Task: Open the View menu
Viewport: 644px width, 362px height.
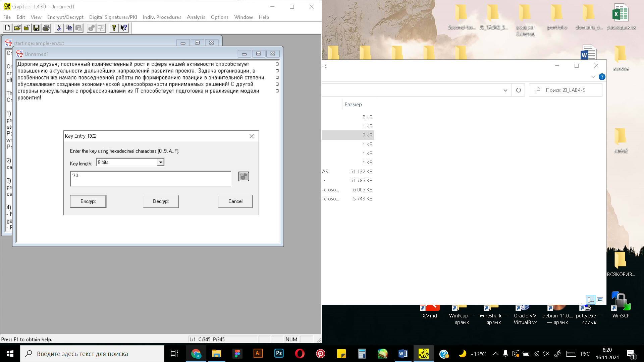Action: [x=36, y=17]
